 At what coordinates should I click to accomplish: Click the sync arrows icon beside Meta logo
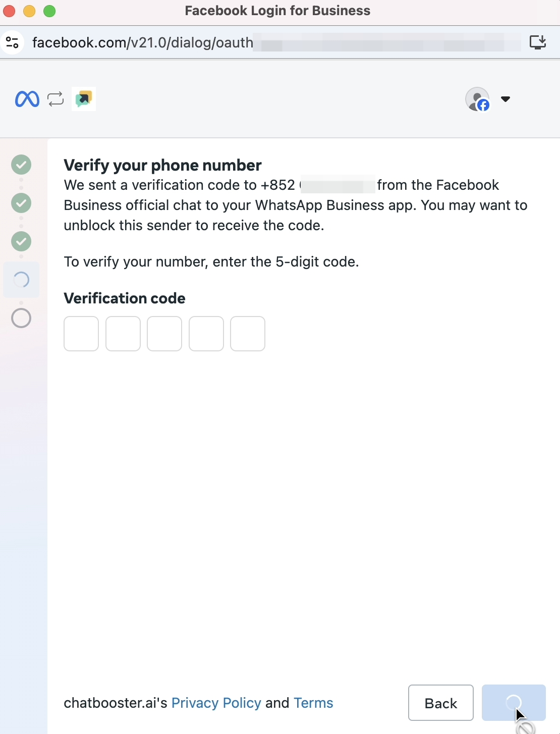point(56,99)
